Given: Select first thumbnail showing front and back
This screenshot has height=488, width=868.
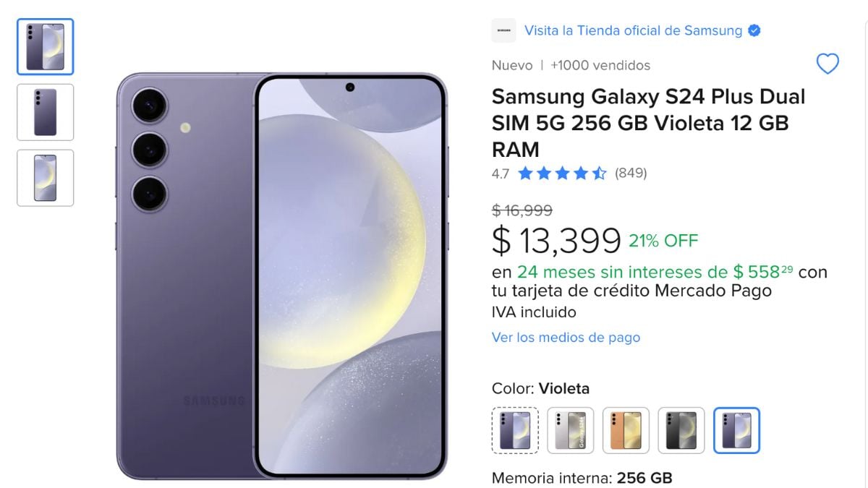Looking at the screenshot, I should tap(46, 47).
